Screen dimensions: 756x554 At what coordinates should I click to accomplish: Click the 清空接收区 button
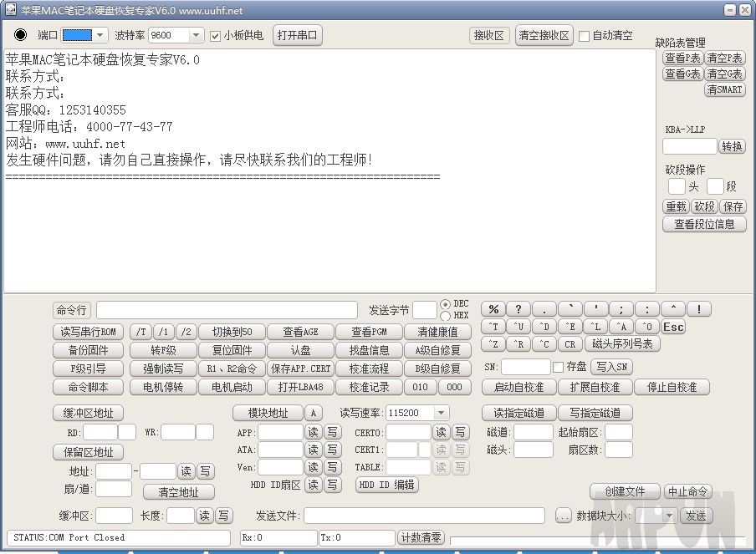(544, 35)
